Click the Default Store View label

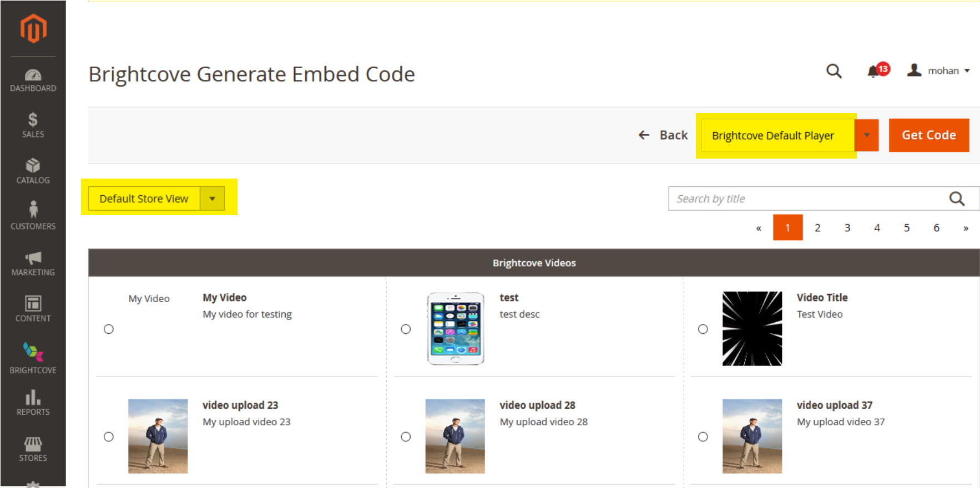[144, 199]
